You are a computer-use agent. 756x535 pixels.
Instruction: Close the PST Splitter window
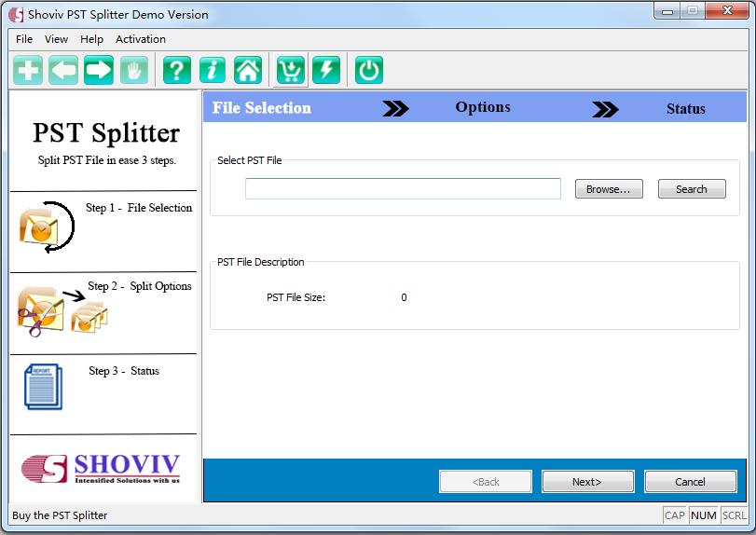(x=727, y=10)
